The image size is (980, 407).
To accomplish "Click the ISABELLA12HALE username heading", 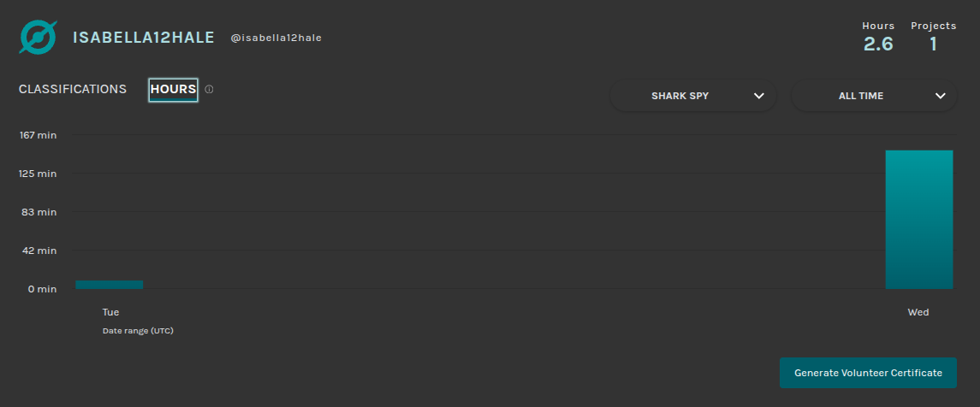I will point(144,38).
